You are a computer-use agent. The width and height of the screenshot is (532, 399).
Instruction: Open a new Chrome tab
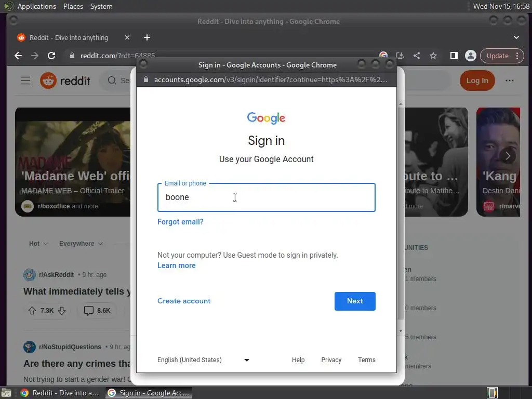click(147, 37)
